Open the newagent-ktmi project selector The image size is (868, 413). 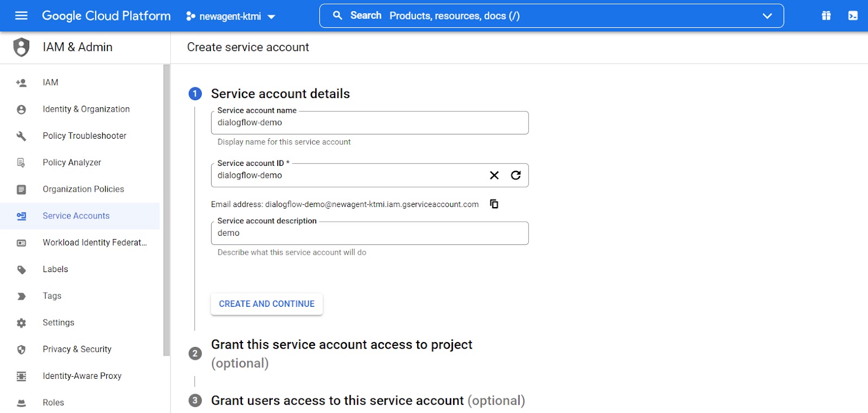pyautogui.click(x=231, y=16)
